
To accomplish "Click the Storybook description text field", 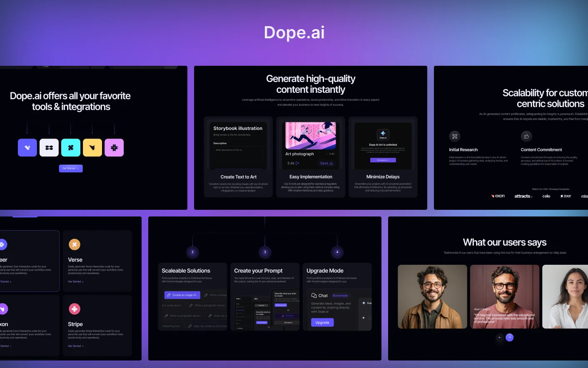I will 238,156.
